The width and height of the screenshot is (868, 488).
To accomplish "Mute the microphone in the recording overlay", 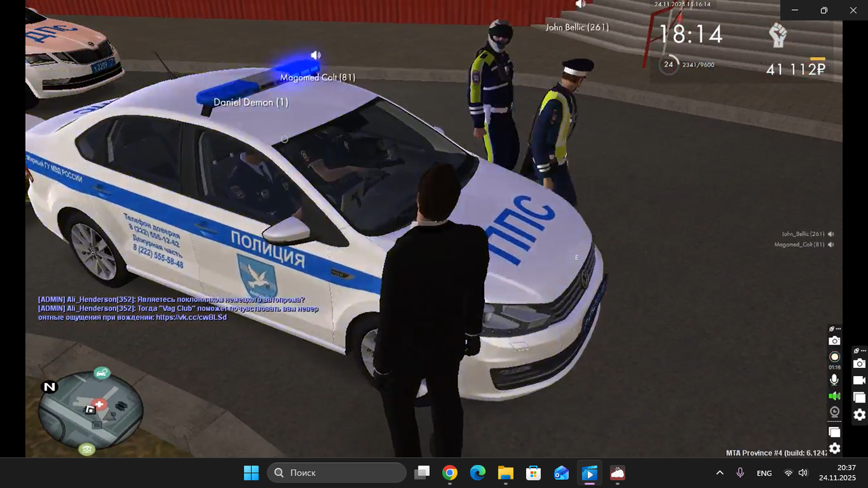I will coord(835,380).
